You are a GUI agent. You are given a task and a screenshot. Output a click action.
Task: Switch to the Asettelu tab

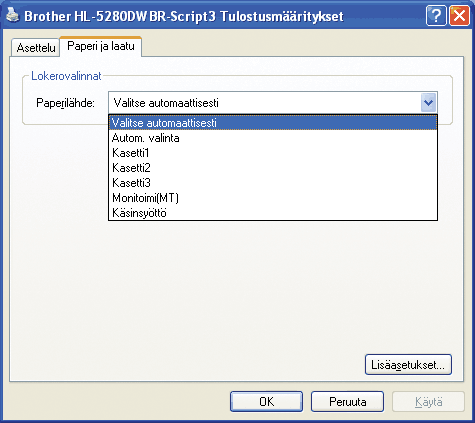(x=36, y=48)
